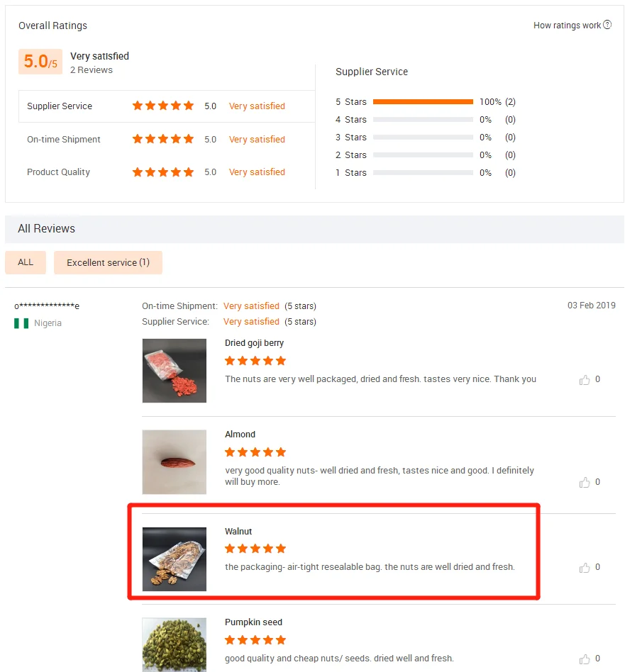Open the How ratings work link

coord(567,26)
